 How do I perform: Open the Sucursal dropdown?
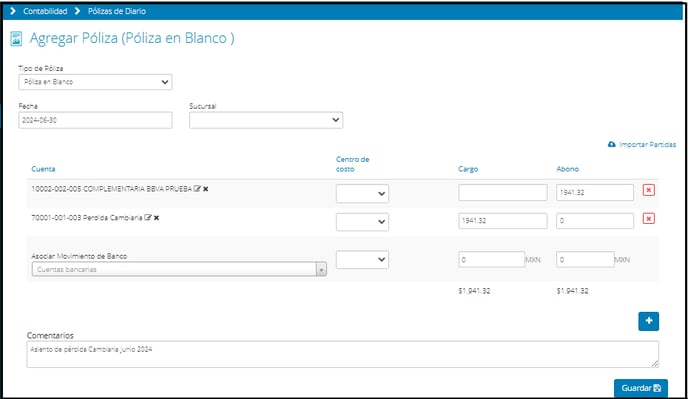[266, 120]
